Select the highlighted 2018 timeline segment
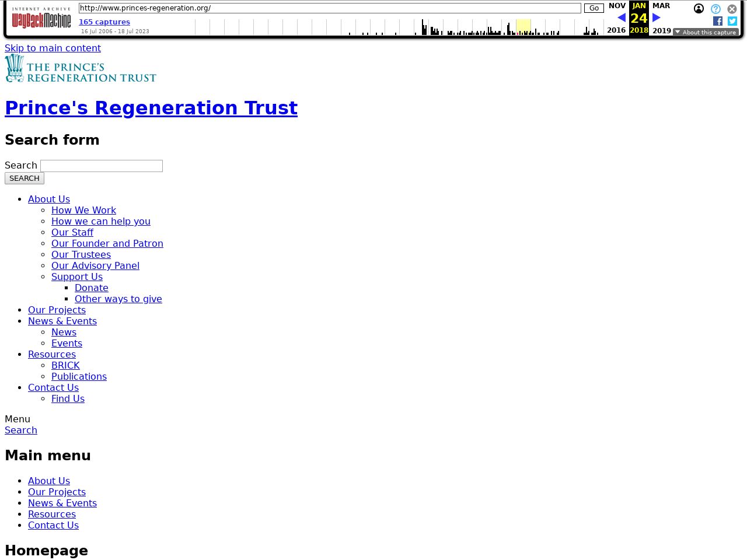Screen dimensions: 747x560 point(523,27)
